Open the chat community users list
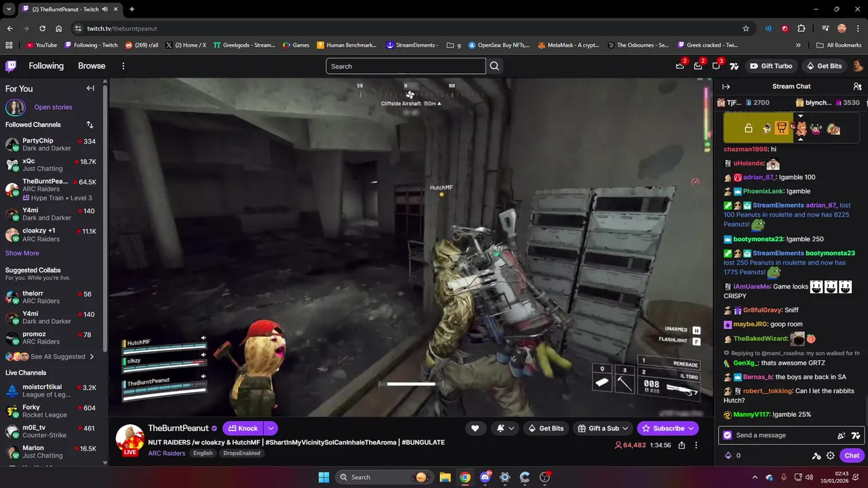This screenshot has width=868, height=488. click(857, 87)
